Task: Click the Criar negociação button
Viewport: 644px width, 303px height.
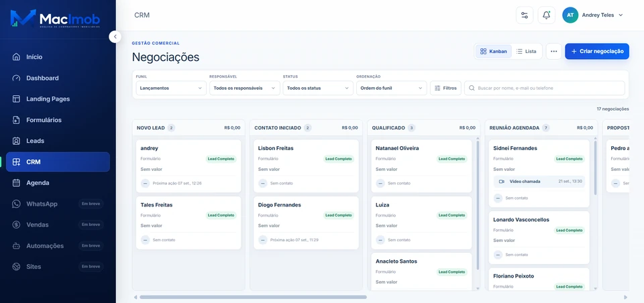Action: pyautogui.click(x=597, y=52)
